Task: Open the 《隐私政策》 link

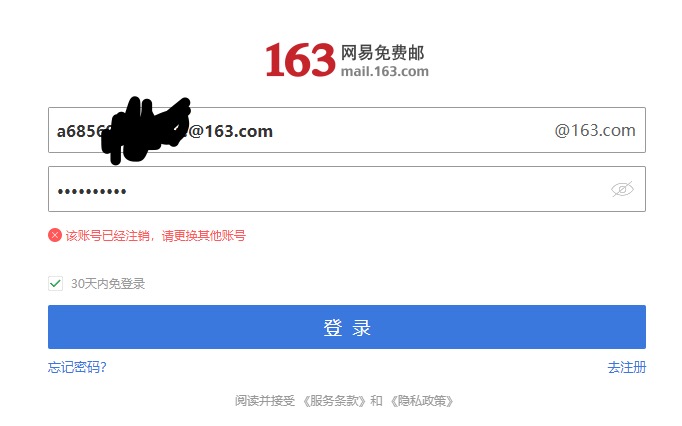Action: (x=421, y=401)
